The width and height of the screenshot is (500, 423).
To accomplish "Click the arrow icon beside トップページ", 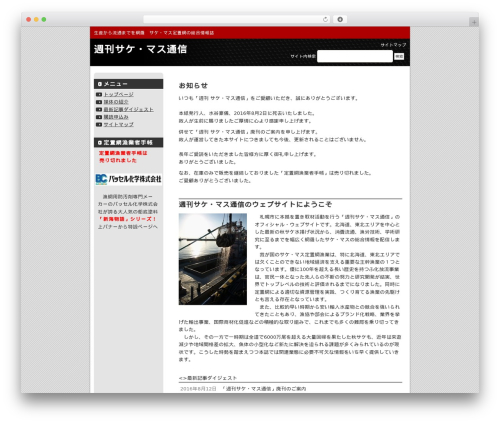I will 99,94.
